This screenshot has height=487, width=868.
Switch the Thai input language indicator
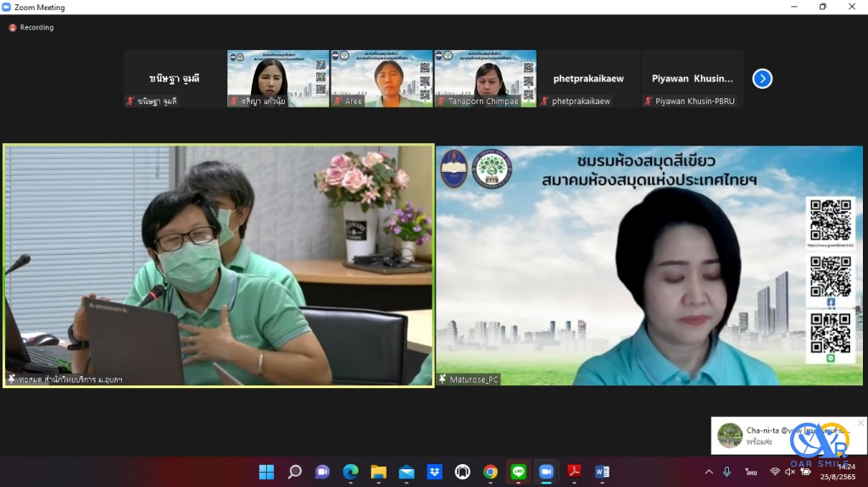[751, 472]
